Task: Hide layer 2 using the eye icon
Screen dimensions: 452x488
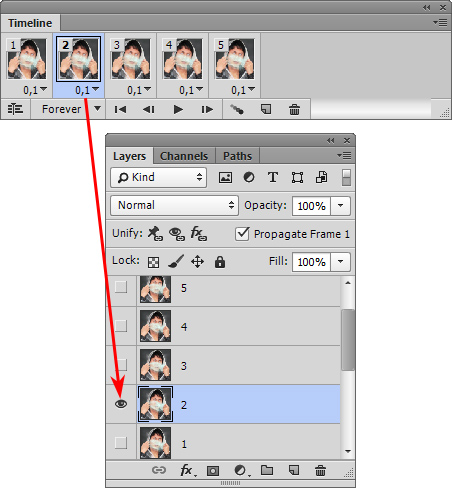Action: [121, 404]
